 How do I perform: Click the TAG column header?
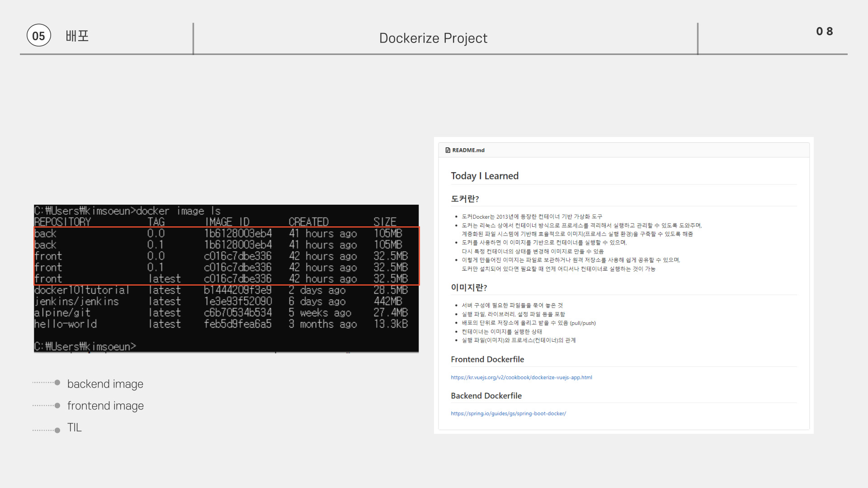[156, 222]
